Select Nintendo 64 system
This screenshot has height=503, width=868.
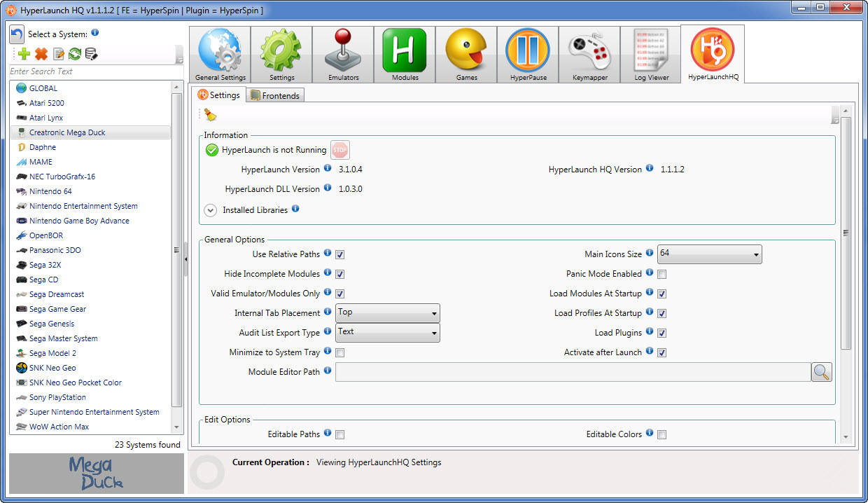pyautogui.click(x=90, y=191)
